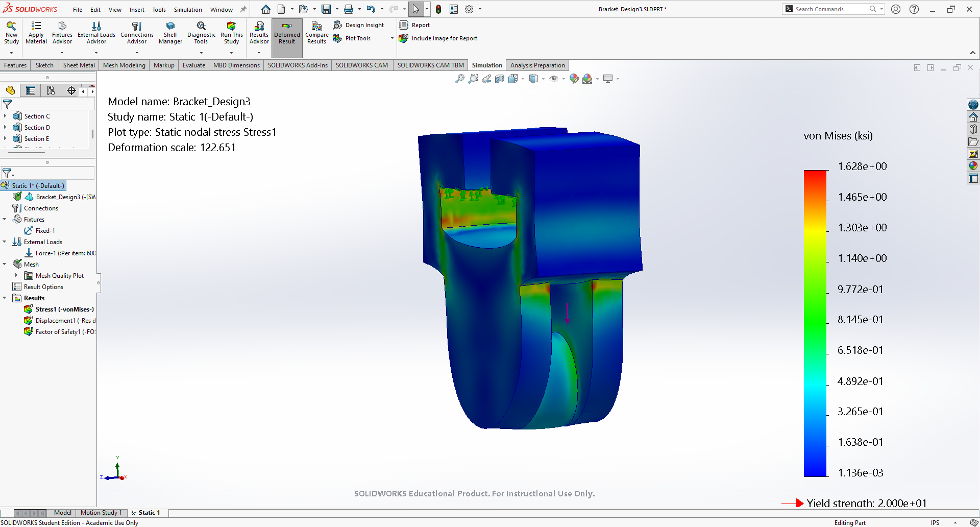Click the Edit Appearance color ball icon

574,79
